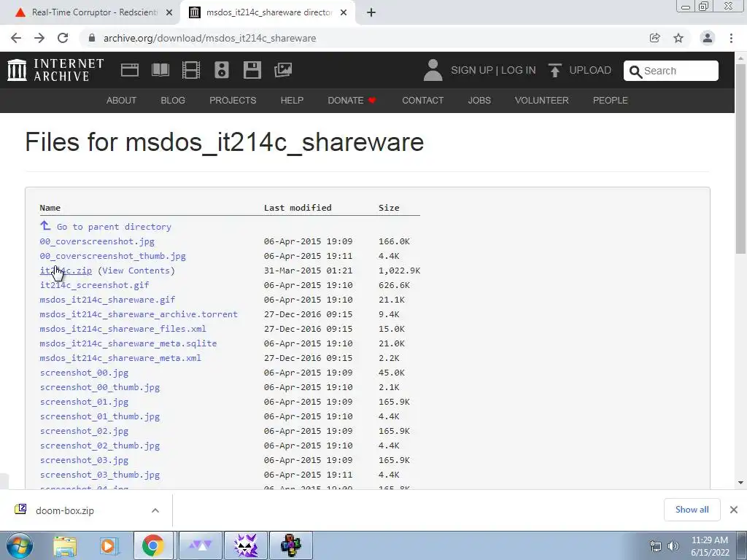The width and height of the screenshot is (747, 560).
Task: Open the PROJECTS menu item
Action: click(233, 101)
